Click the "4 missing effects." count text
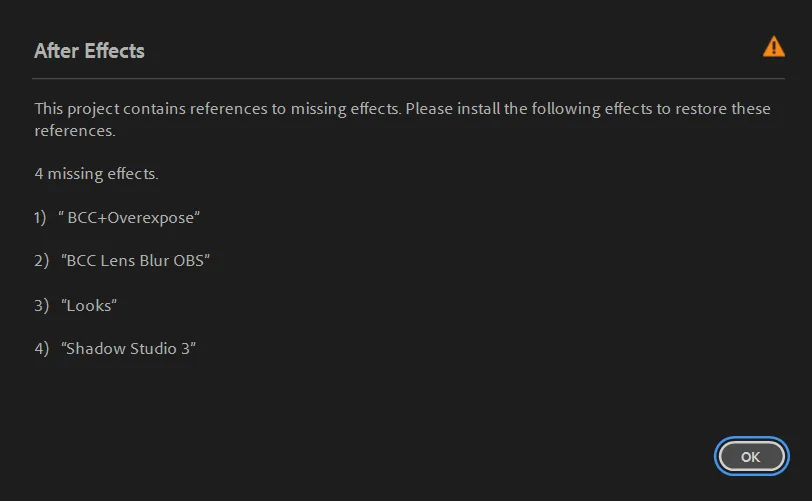812x501 pixels. click(x=96, y=173)
